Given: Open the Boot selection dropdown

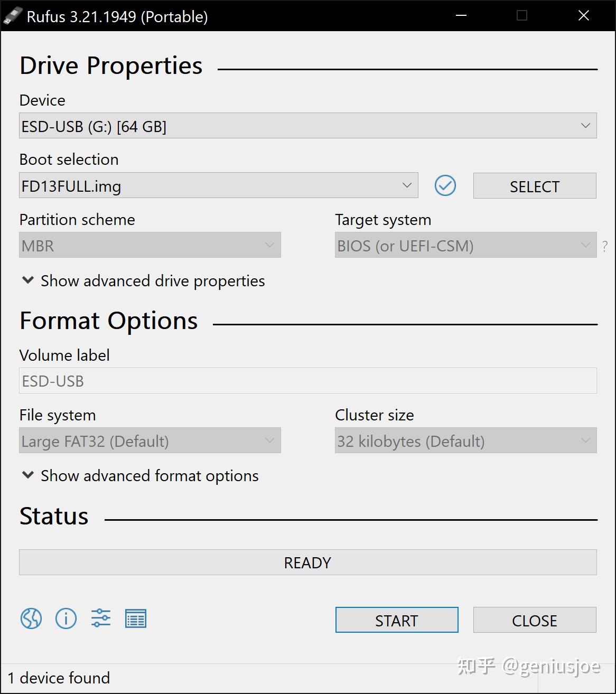Looking at the screenshot, I should 218,186.
